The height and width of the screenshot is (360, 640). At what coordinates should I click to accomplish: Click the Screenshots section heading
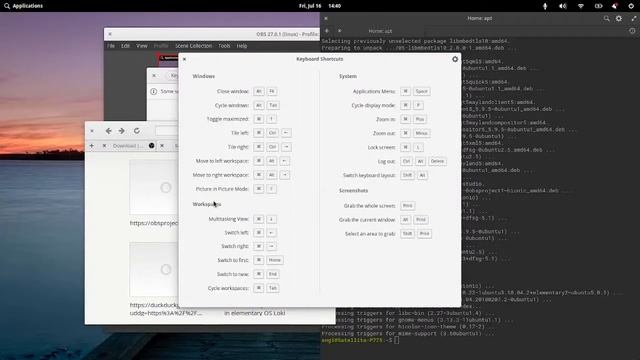(x=353, y=191)
